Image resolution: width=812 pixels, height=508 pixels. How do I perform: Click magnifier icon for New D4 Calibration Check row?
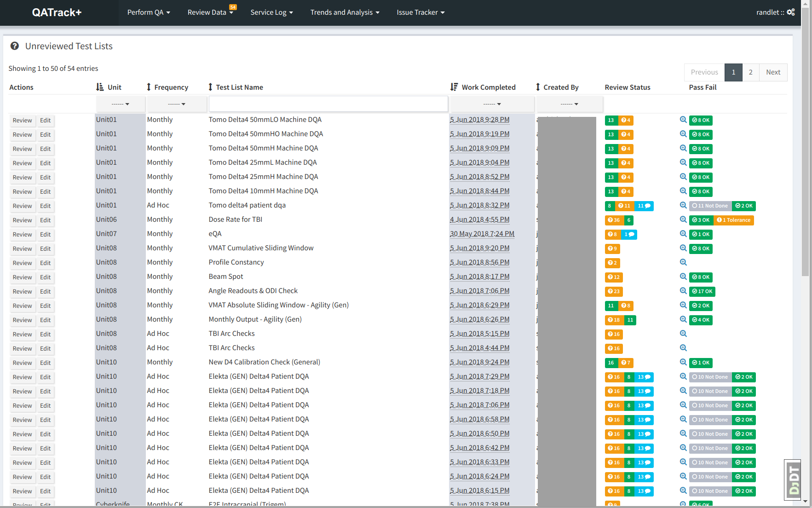(683, 362)
